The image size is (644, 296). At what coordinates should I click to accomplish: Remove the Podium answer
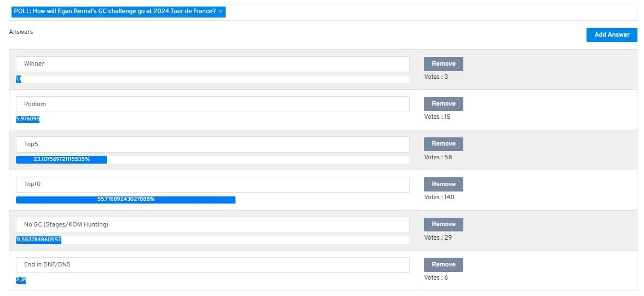point(443,104)
